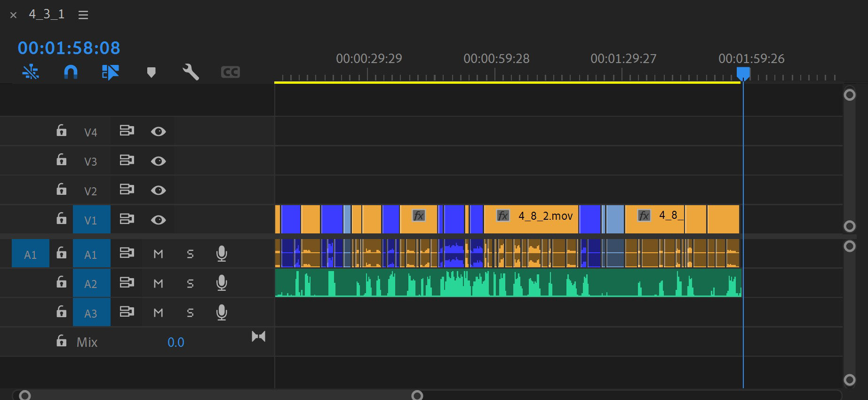The height and width of the screenshot is (400, 868).
Task: Grab the horizontal zoom bar left handle
Action: pyautogui.click(x=25, y=395)
